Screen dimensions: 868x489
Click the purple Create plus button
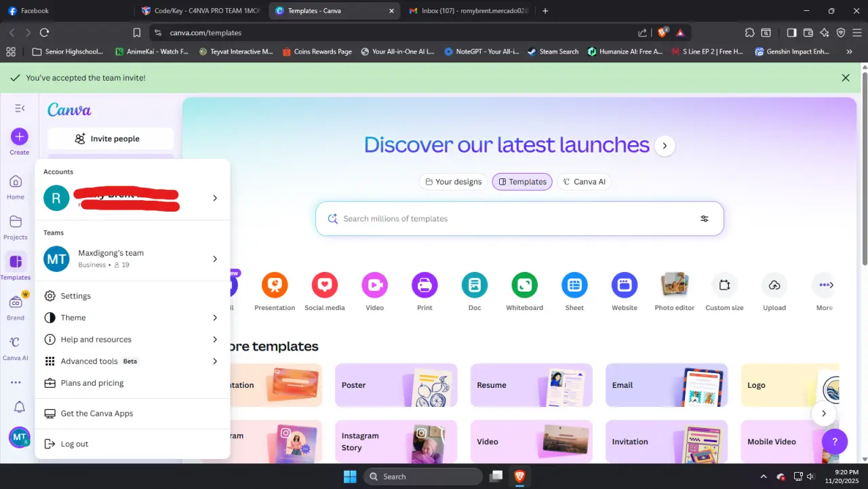[20, 136]
